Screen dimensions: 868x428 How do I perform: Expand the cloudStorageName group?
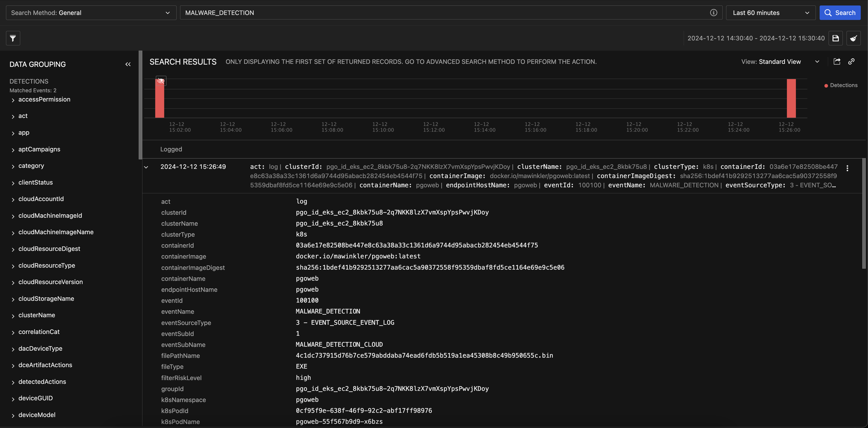pos(13,299)
